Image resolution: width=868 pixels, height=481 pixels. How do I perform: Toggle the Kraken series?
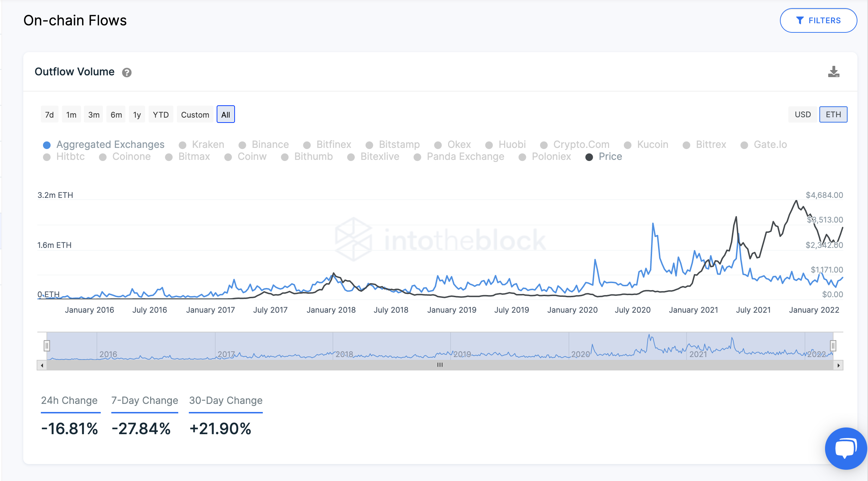pos(201,144)
